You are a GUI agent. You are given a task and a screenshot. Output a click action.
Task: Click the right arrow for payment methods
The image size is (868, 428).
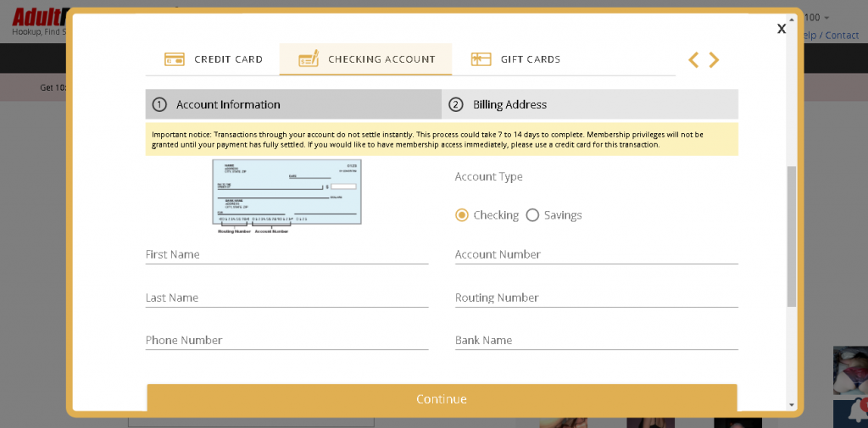pos(714,60)
